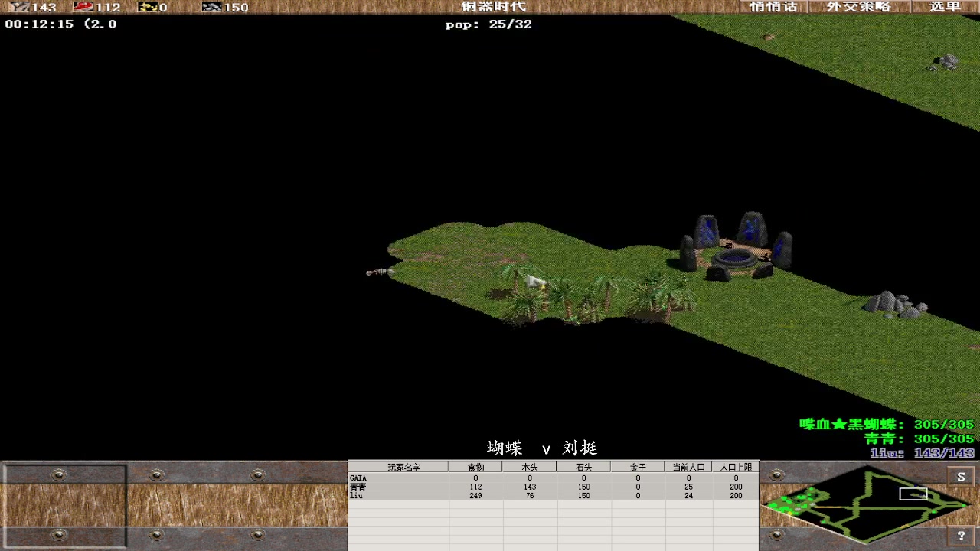Click the empty unit portrait panel
This screenshot has height=551, width=980.
pos(64,506)
